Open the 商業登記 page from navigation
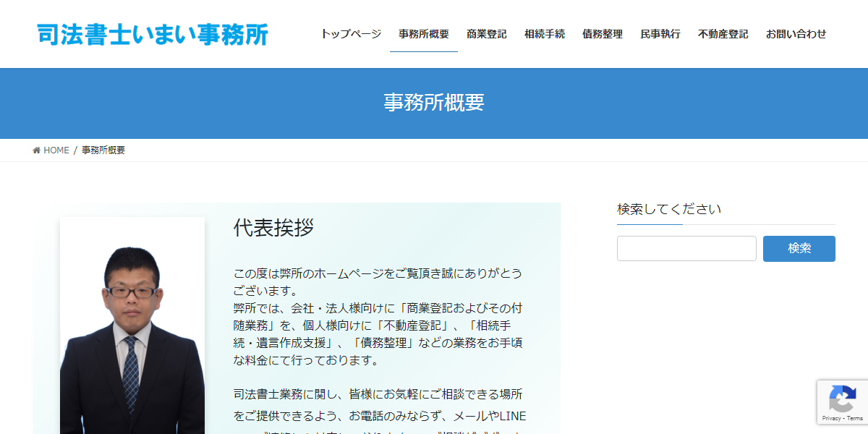This screenshot has height=434, width=868. 486,33
